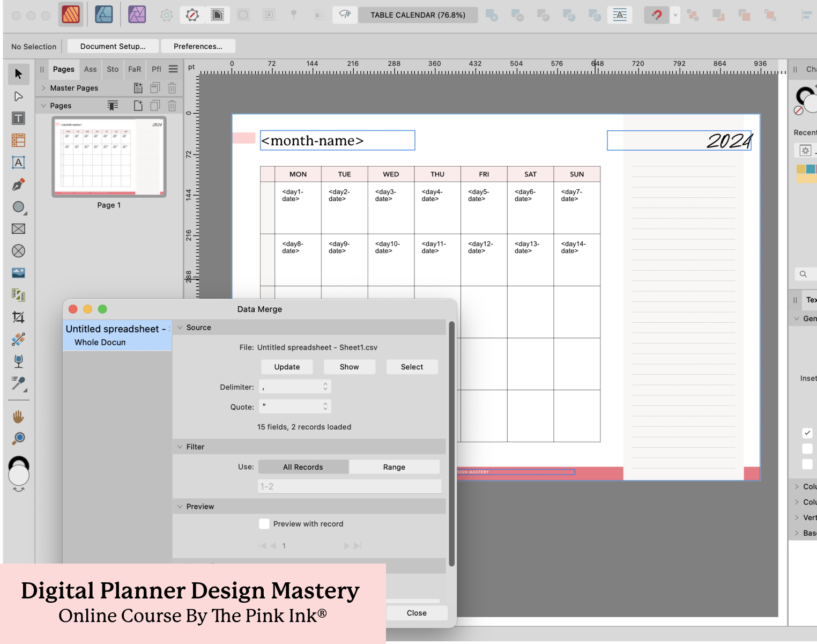The image size is (817, 644).
Task: Switch to Affinity Designer persona
Action: pos(104,14)
